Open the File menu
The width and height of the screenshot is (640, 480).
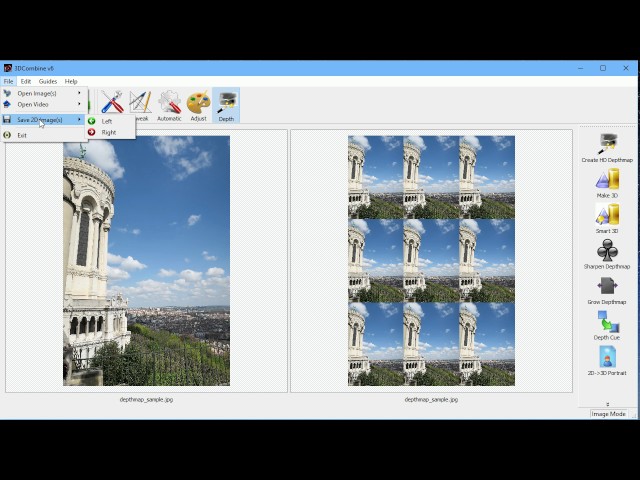click(8, 81)
